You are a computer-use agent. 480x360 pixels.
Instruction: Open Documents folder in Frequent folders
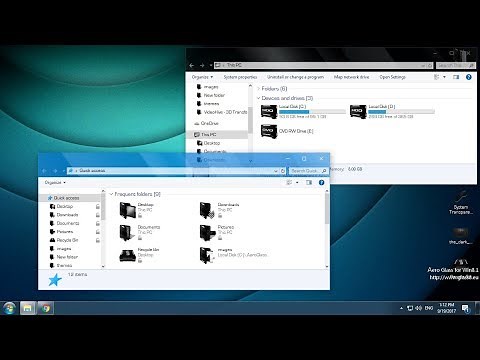point(128,232)
